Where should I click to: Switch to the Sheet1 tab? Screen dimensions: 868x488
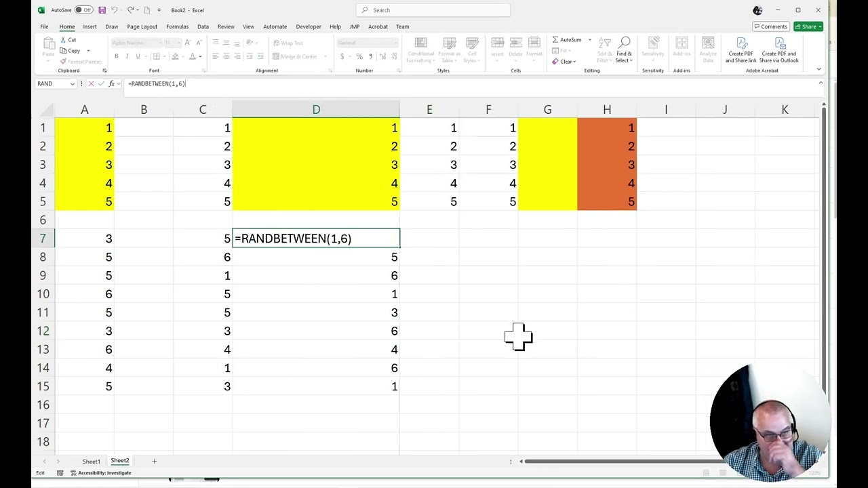91,462
